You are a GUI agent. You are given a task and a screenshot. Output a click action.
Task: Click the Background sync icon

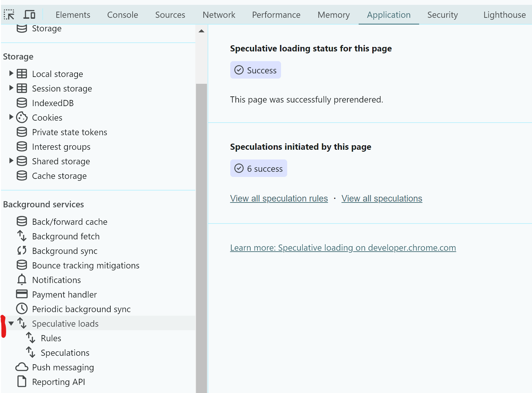pos(22,251)
